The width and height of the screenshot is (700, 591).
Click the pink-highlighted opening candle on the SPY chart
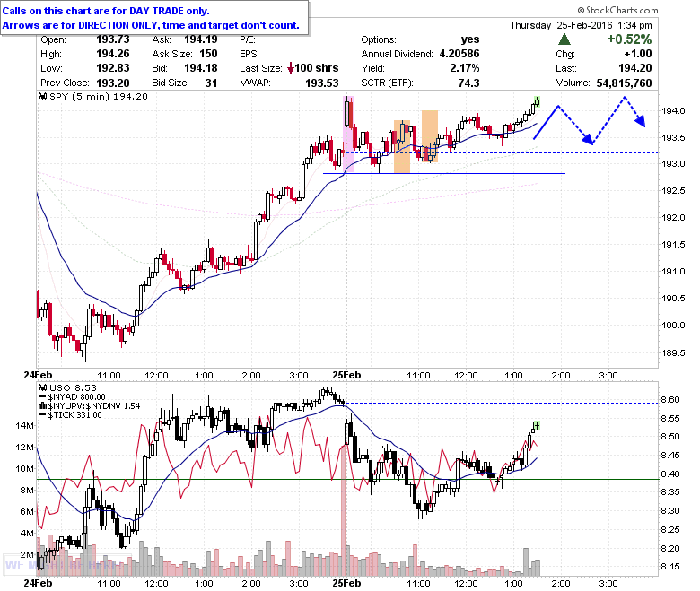click(x=348, y=134)
